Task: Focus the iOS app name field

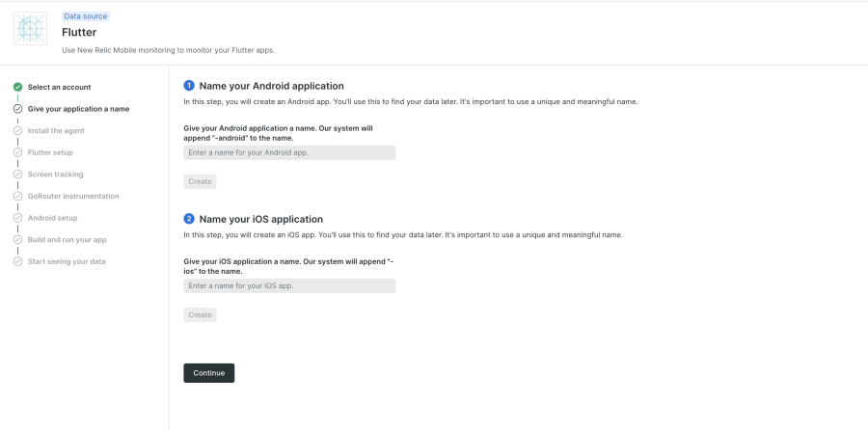Action: [289, 286]
